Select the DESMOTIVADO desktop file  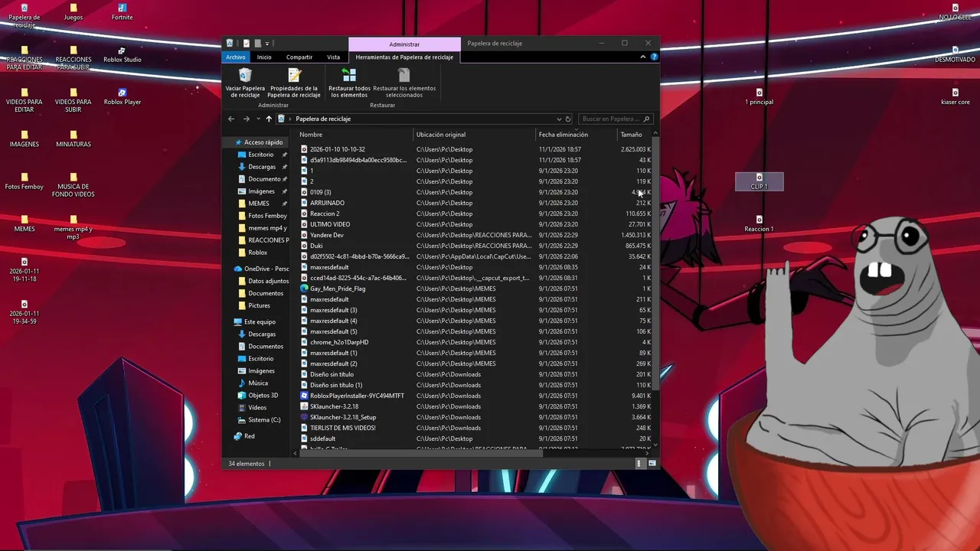tap(955, 54)
